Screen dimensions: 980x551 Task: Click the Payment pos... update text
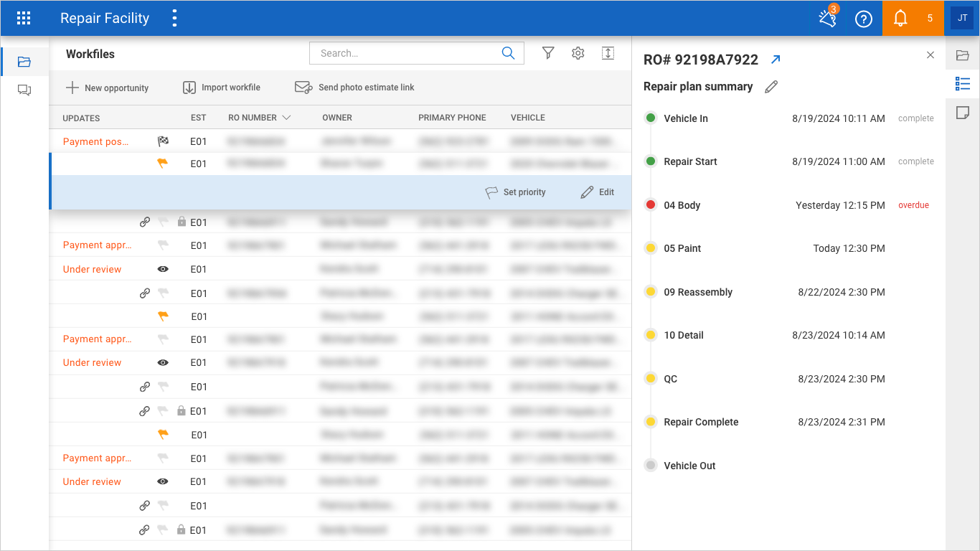click(x=96, y=141)
